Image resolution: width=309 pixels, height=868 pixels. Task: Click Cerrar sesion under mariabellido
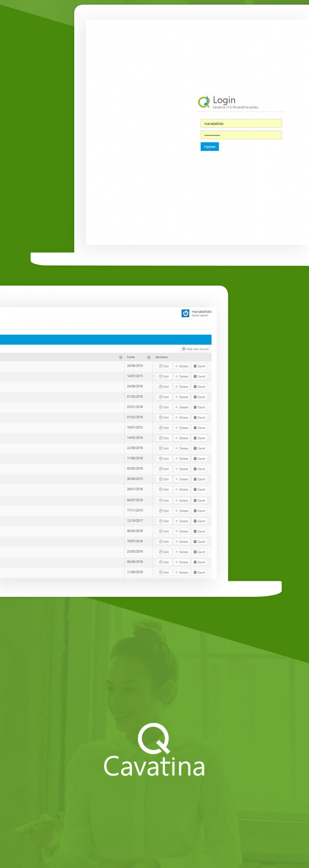200,316
